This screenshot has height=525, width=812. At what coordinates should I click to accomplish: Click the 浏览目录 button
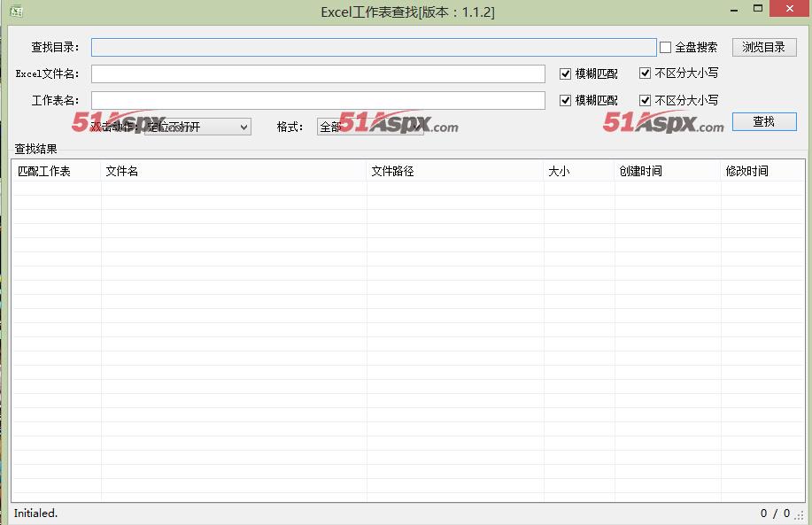point(763,48)
